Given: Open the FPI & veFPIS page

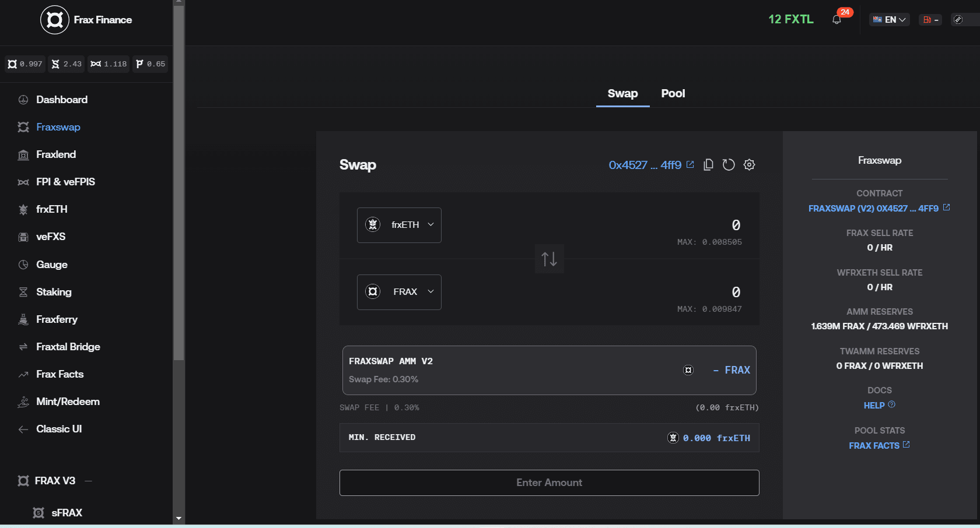Looking at the screenshot, I should 65,182.
